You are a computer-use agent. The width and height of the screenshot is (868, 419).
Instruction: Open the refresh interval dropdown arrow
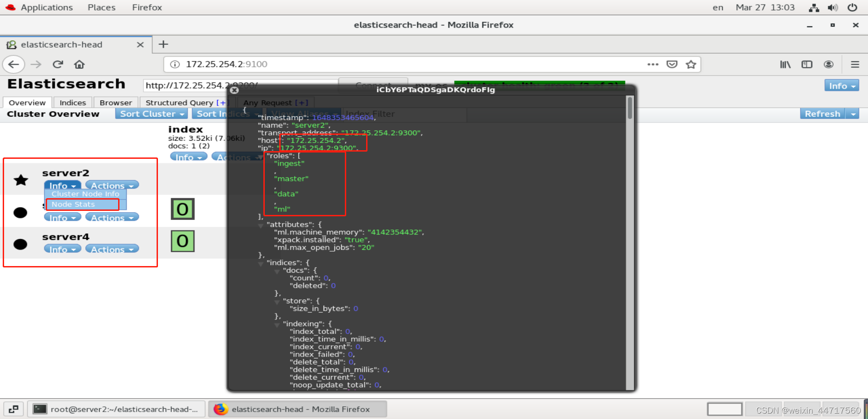tap(853, 114)
